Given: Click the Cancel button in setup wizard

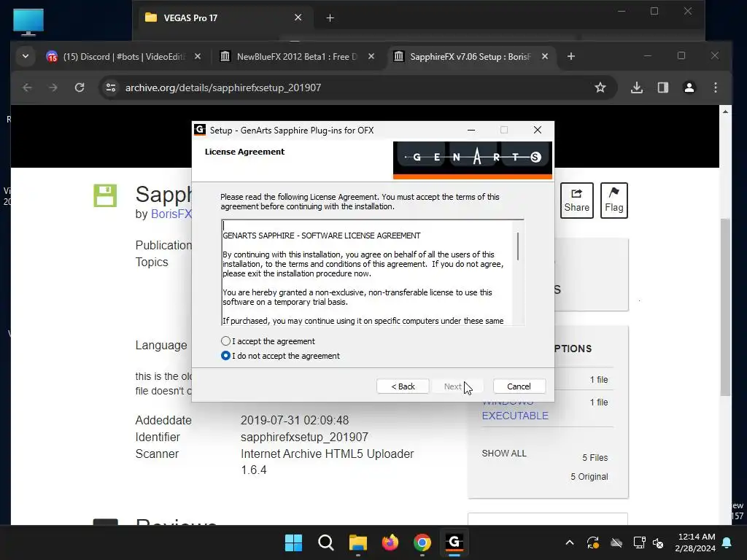Looking at the screenshot, I should [x=519, y=386].
